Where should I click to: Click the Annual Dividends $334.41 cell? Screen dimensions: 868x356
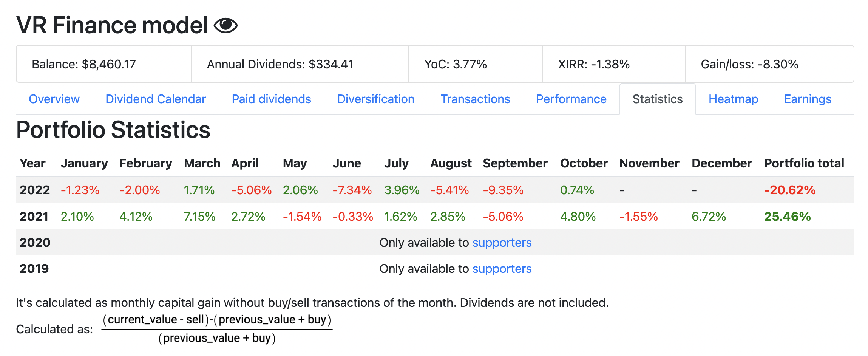tap(300, 64)
